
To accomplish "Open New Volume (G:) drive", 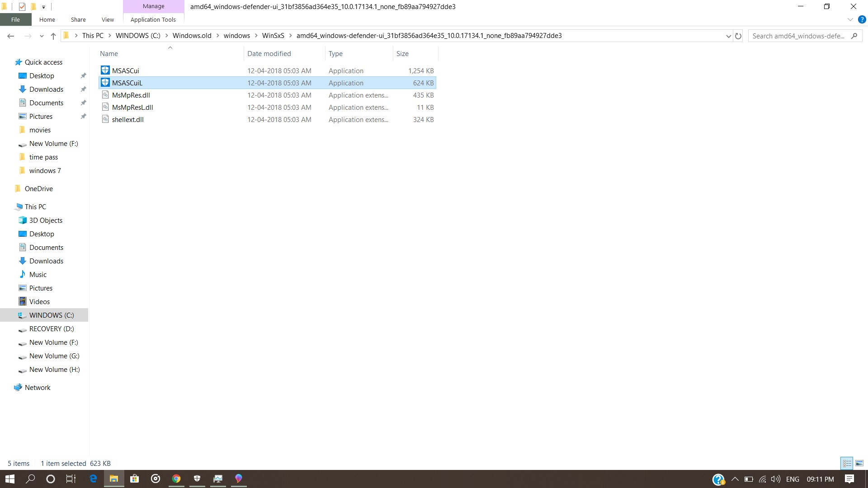I will point(54,356).
